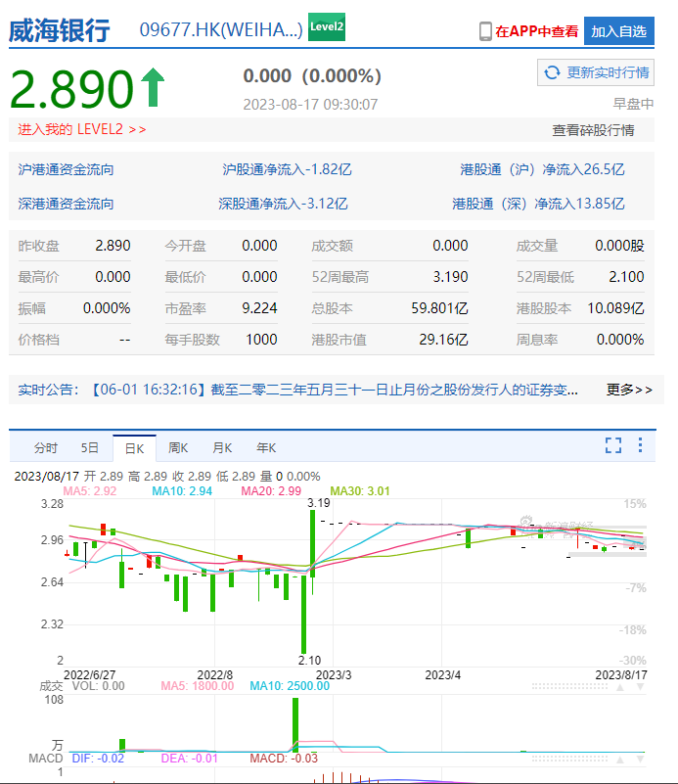Open the 深港通资金流向 link
Viewport: 678px width, 784px height.
tap(66, 204)
